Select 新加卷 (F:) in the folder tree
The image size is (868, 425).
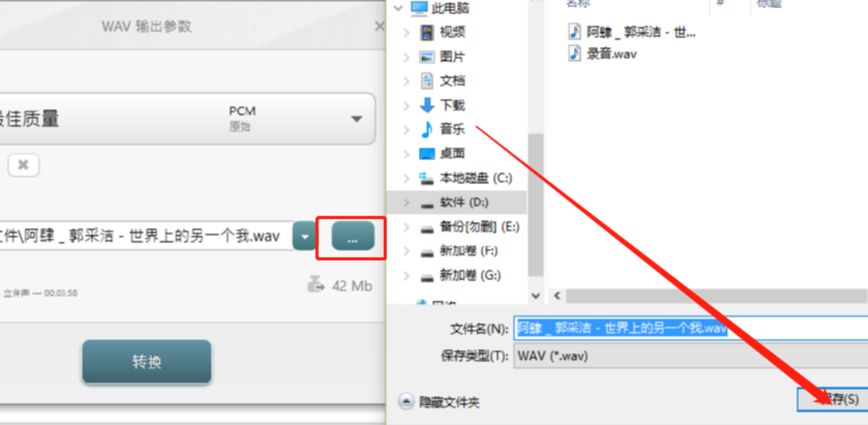[x=459, y=251]
